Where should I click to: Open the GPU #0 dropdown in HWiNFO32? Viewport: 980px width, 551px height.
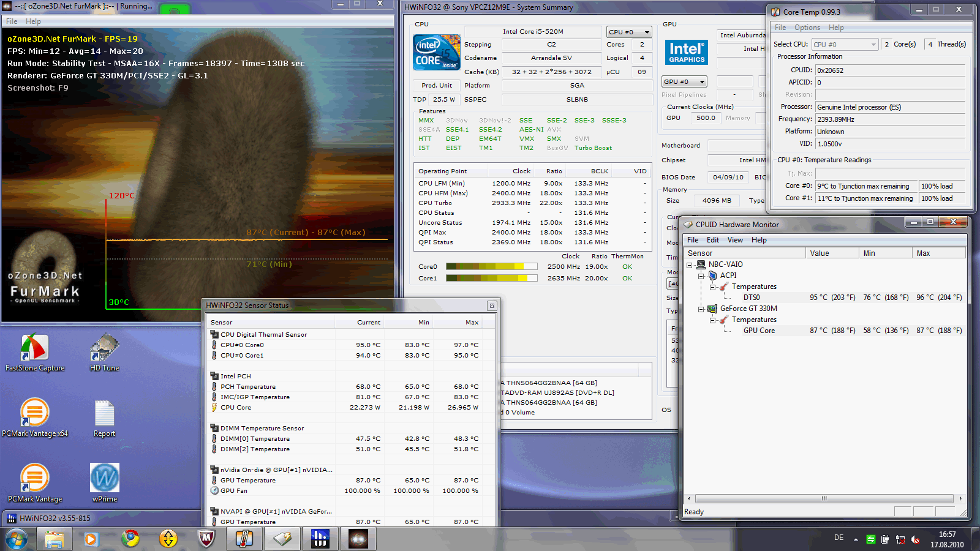coord(684,81)
